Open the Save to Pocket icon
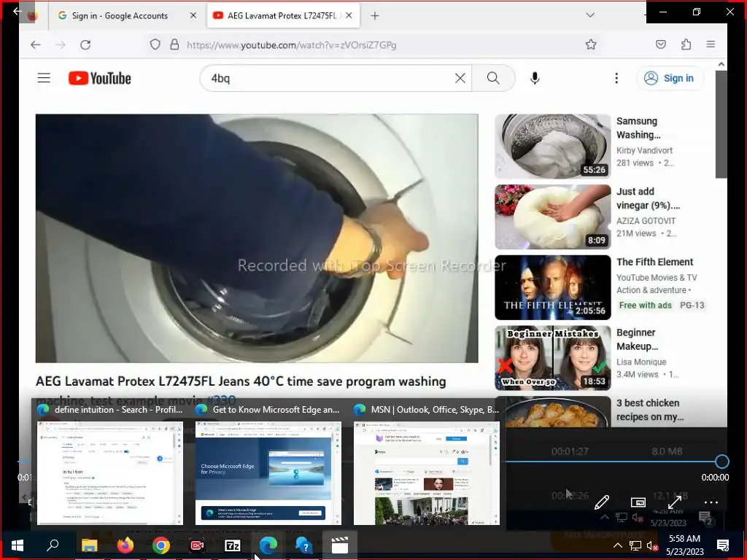This screenshot has height=560, width=747. tap(661, 44)
